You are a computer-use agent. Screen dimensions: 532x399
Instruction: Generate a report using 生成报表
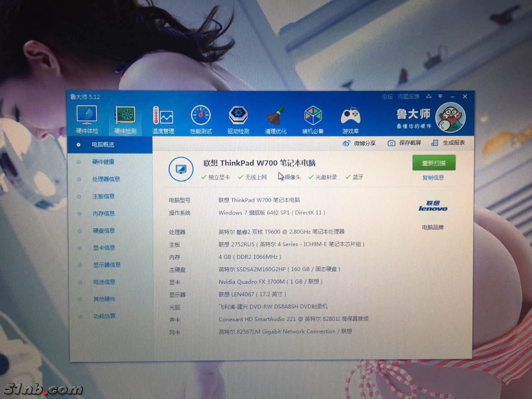coord(450,143)
